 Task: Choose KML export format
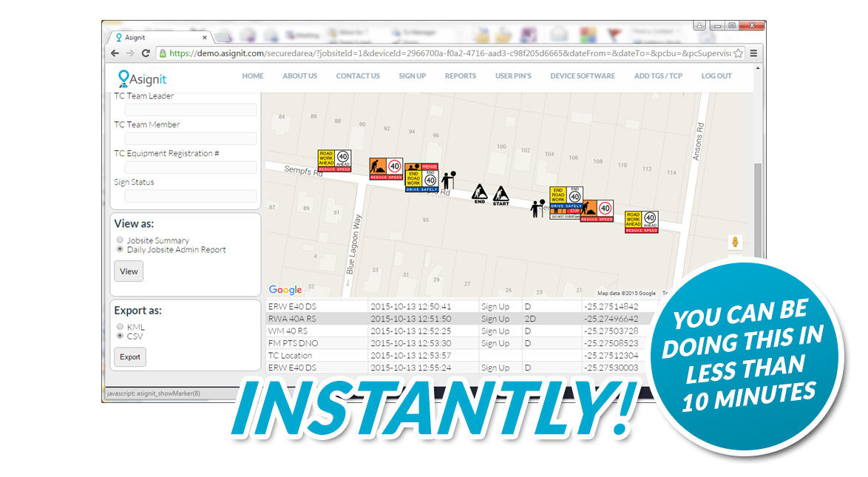pyautogui.click(x=120, y=327)
